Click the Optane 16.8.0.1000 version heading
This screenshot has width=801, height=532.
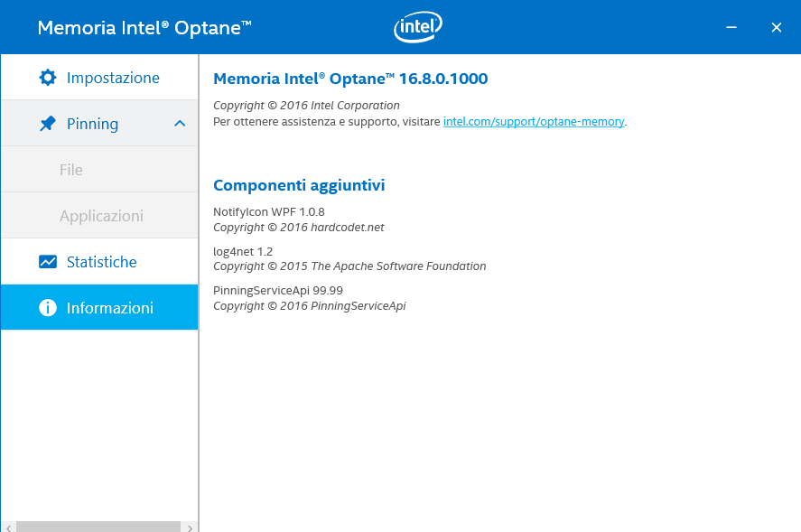(350, 79)
